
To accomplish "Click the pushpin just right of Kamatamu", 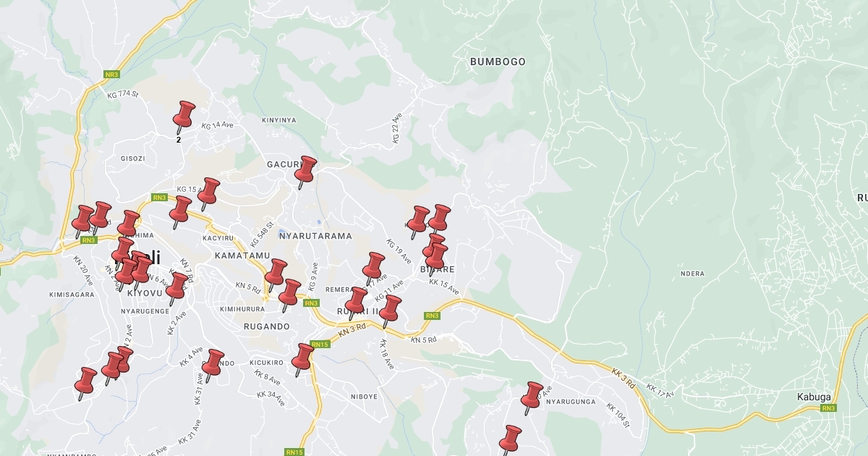I will 276,274.
